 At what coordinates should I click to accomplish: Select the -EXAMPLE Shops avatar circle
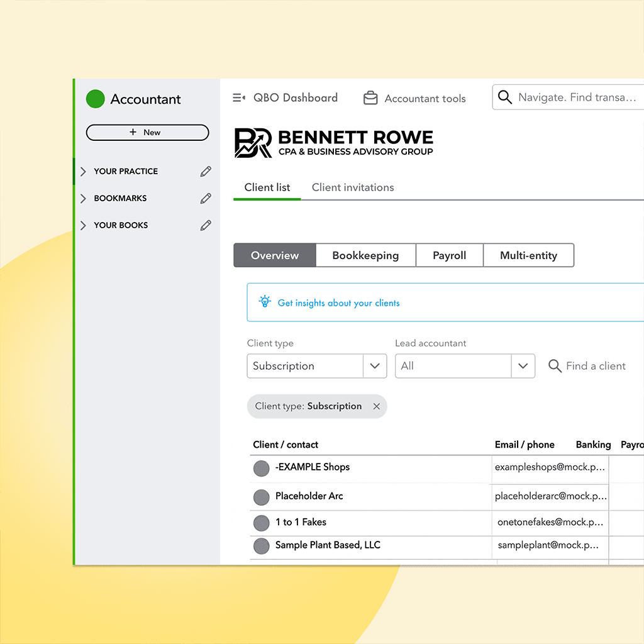click(x=261, y=468)
